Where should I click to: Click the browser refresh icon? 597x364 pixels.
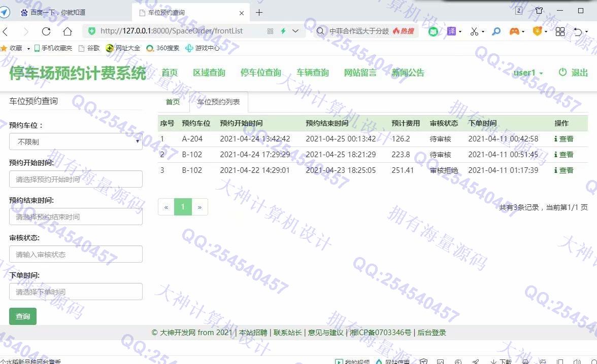(46, 31)
